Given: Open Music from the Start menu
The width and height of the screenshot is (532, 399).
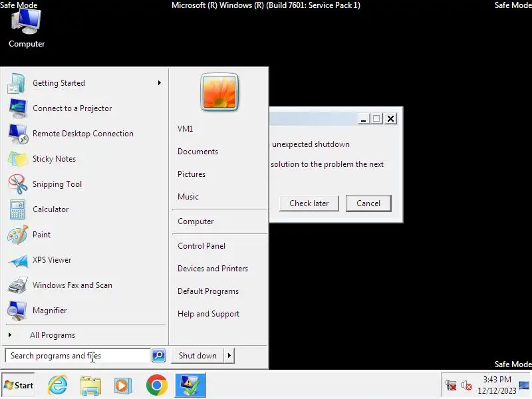Looking at the screenshot, I should click(x=188, y=197).
